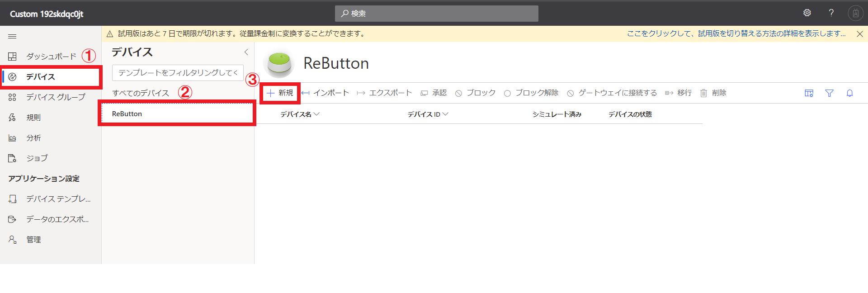This screenshot has width=868, height=293.
Task: Click the device groups icon
Action: pos(12,97)
